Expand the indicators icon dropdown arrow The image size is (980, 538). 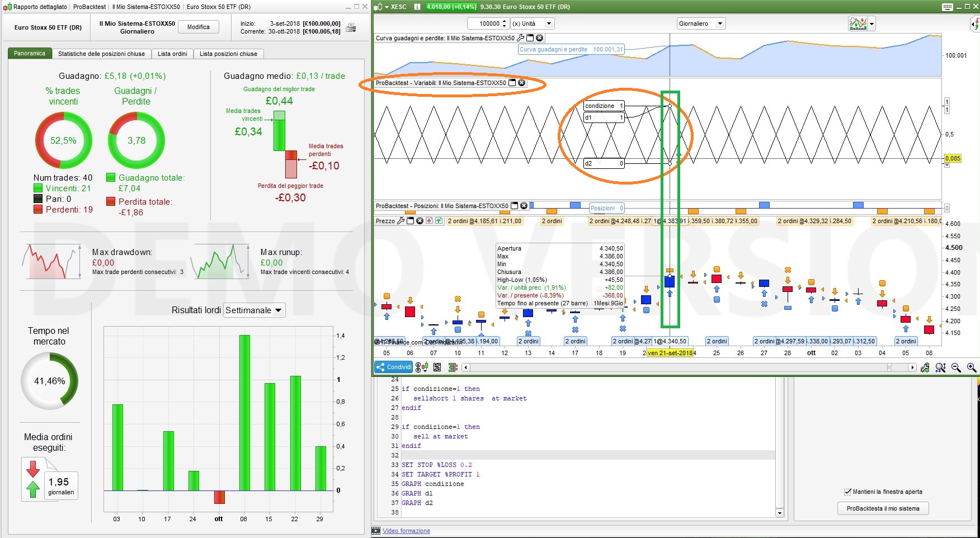[871, 24]
